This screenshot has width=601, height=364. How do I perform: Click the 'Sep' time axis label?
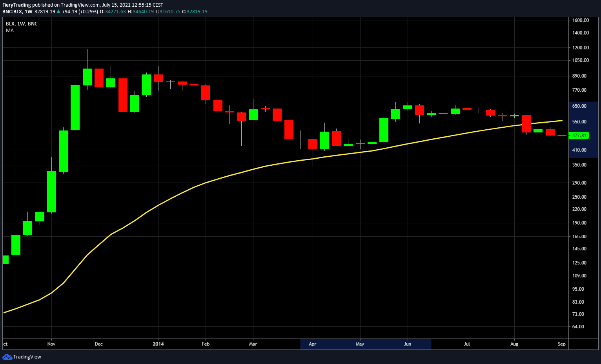tap(562, 344)
